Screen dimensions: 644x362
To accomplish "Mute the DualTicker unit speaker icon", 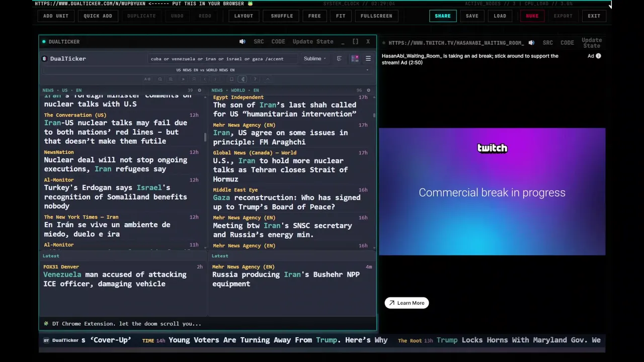I will [x=242, y=42].
